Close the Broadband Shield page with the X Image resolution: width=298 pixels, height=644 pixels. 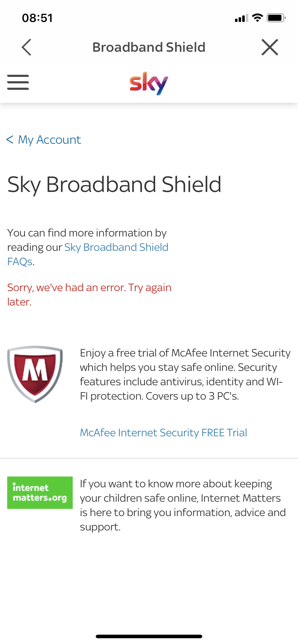[270, 47]
